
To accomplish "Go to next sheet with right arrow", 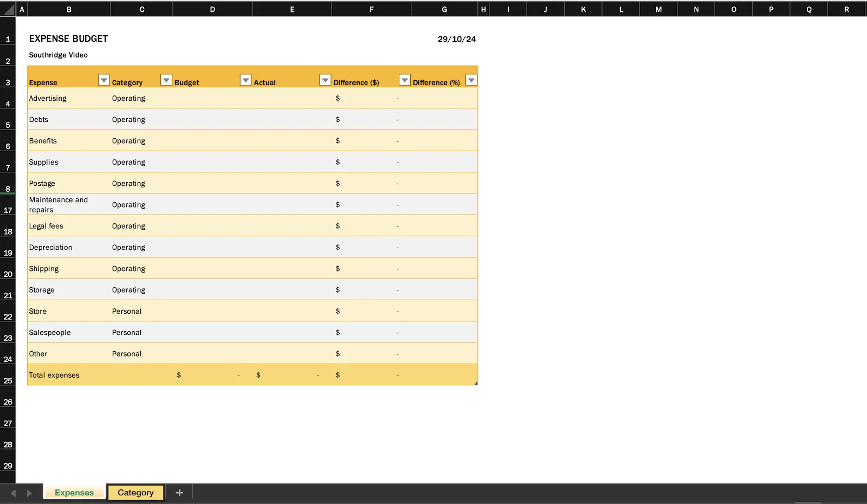I will [29, 493].
